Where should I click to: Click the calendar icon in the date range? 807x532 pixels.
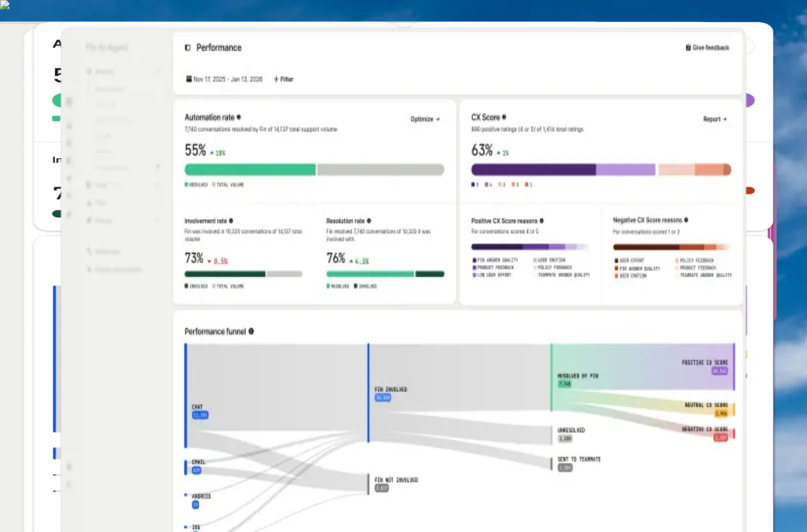[x=189, y=79]
